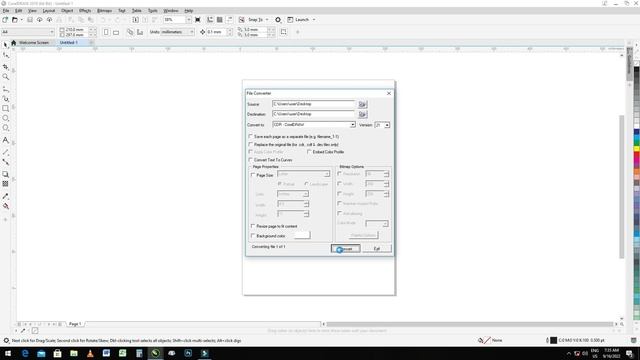Select the Artistic Media tool
Viewport: 640px width, 360px height.
[6, 99]
